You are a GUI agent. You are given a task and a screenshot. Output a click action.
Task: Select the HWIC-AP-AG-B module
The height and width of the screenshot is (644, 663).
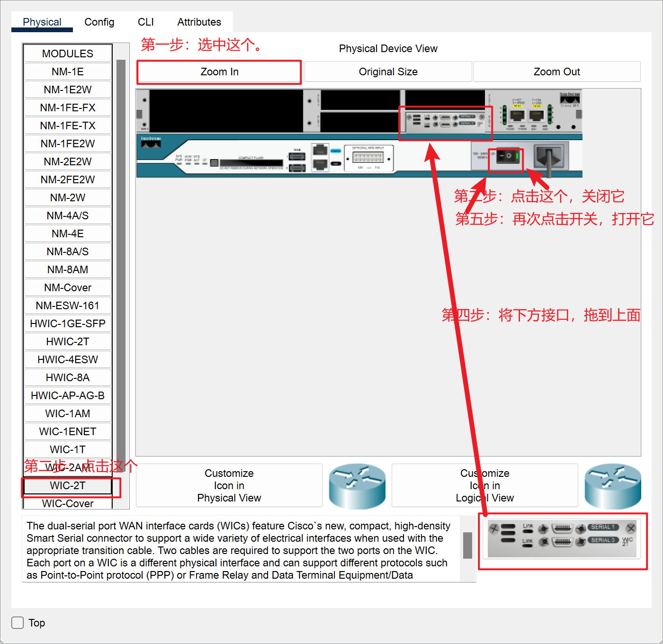[x=68, y=395]
